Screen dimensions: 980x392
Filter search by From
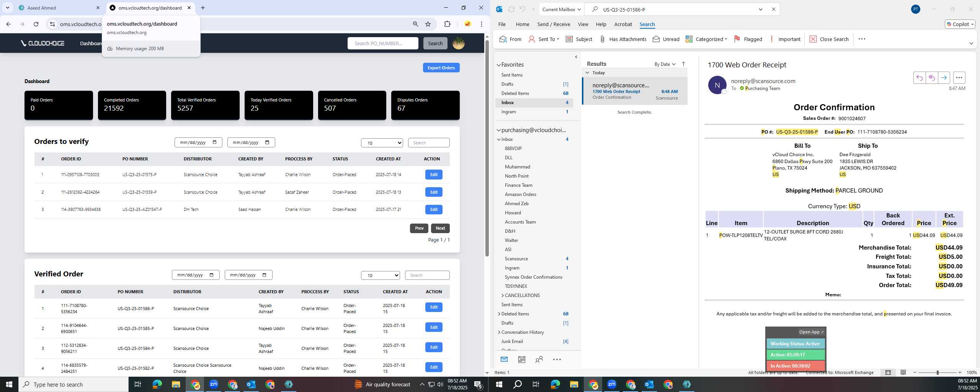[x=511, y=39]
